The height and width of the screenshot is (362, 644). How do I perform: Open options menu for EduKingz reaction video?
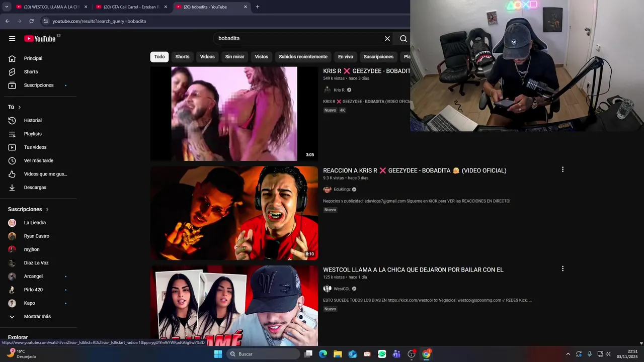562,170
